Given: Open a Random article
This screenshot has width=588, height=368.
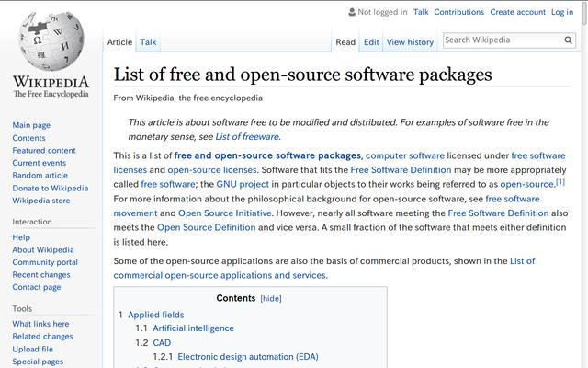Looking at the screenshot, I should point(40,176).
